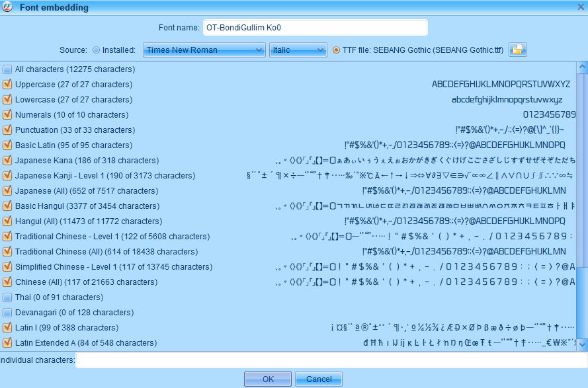This screenshot has width=588, height=388.
Task: Click the scroll up arrow of the character list
Action: click(582, 67)
